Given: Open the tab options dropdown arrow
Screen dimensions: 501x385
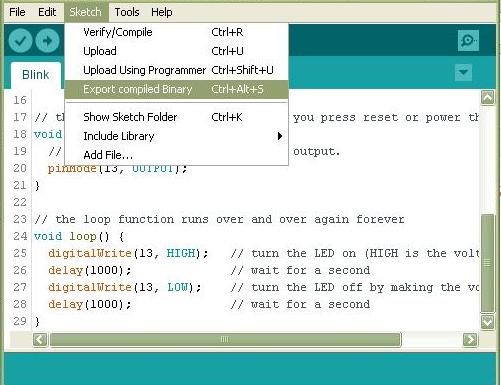Looking at the screenshot, I should pyautogui.click(x=463, y=72).
